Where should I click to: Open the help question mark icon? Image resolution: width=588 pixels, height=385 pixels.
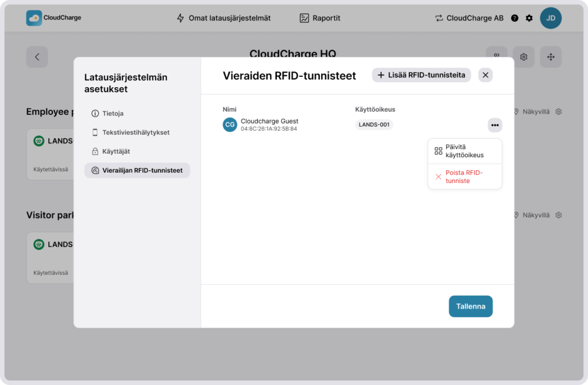pyautogui.click(x=514, y=18)
